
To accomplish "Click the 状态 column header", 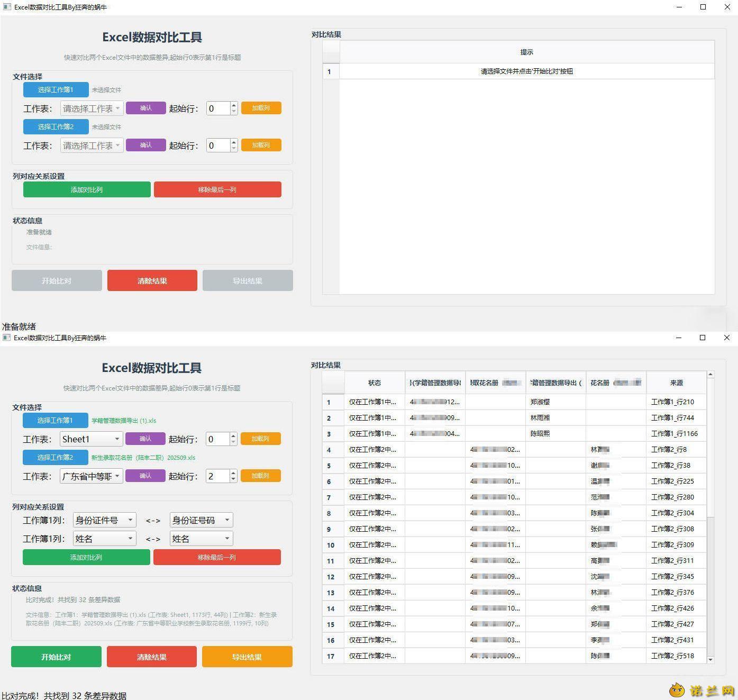I will (375, 383).
